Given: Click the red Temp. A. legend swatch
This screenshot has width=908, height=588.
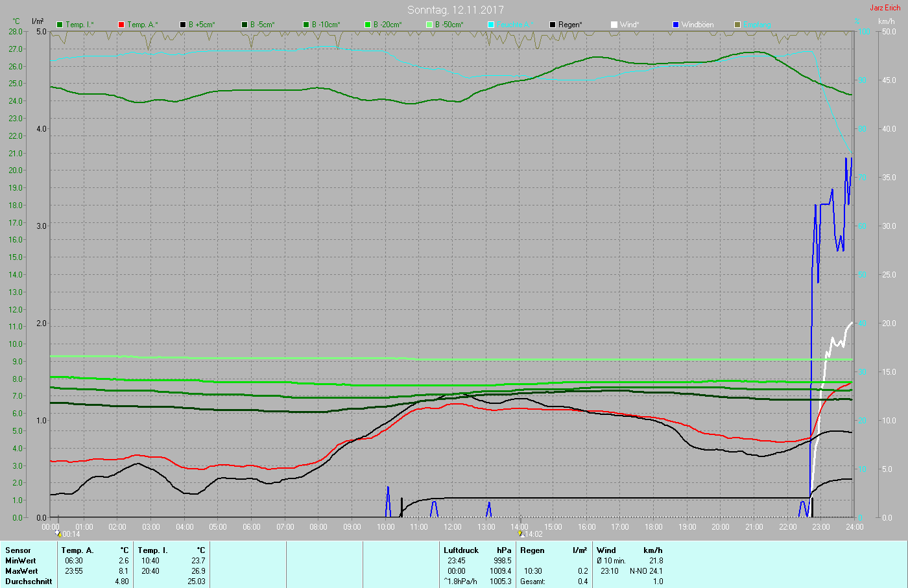Looking at the screenshot, I should 121,25.
